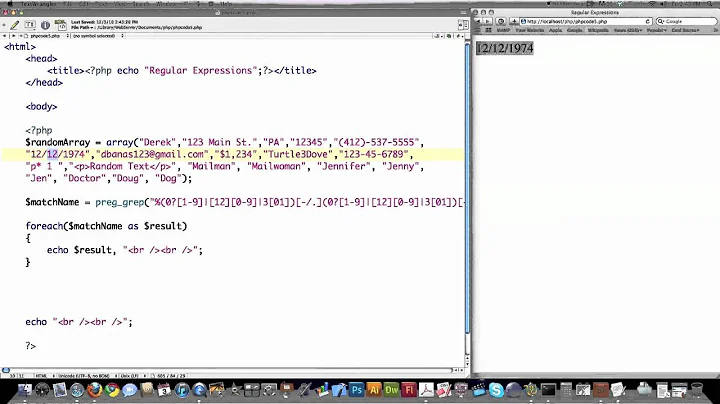Click the pencil document-state icon in TextWrangler
Image resolution: width=720 pixels, height=404 pixels.
pyautogui.click(x=15, y=25)
